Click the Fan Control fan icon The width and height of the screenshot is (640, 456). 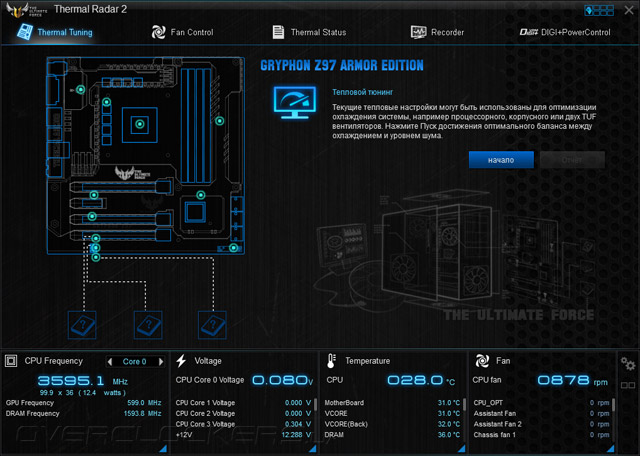158,32
